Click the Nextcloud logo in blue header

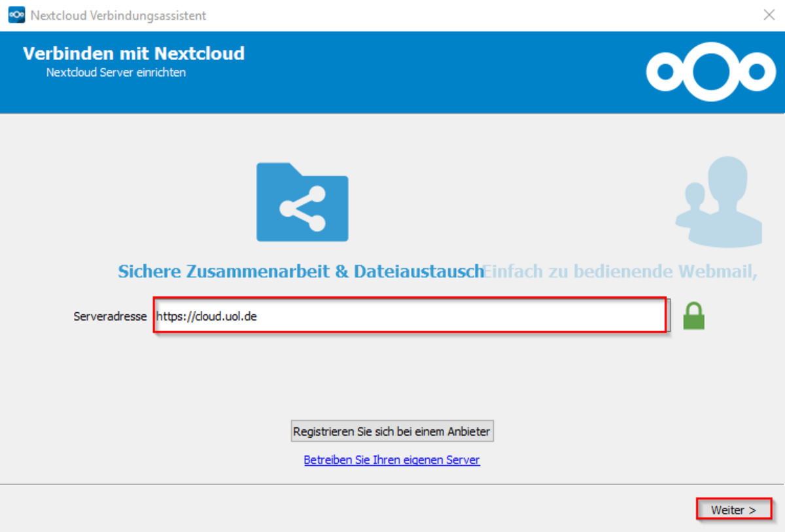[710, 72]
